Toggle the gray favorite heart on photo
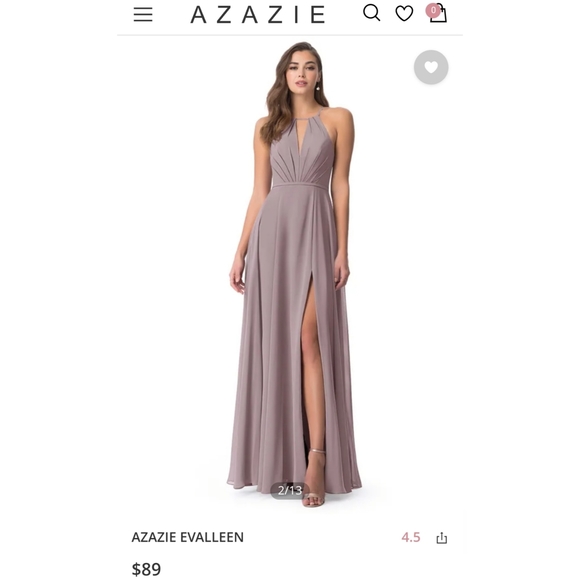This screenshot has height=580, width=580. pos(431,67)
